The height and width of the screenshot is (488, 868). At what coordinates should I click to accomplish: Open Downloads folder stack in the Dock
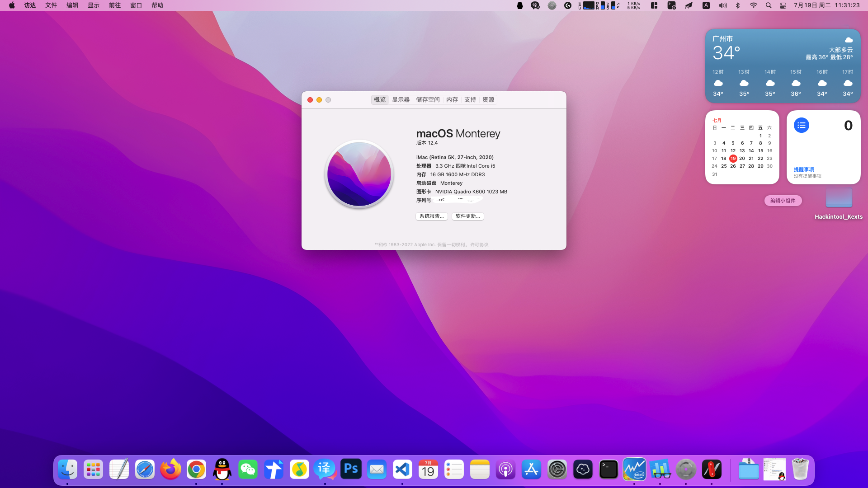(x=749, y=469)
